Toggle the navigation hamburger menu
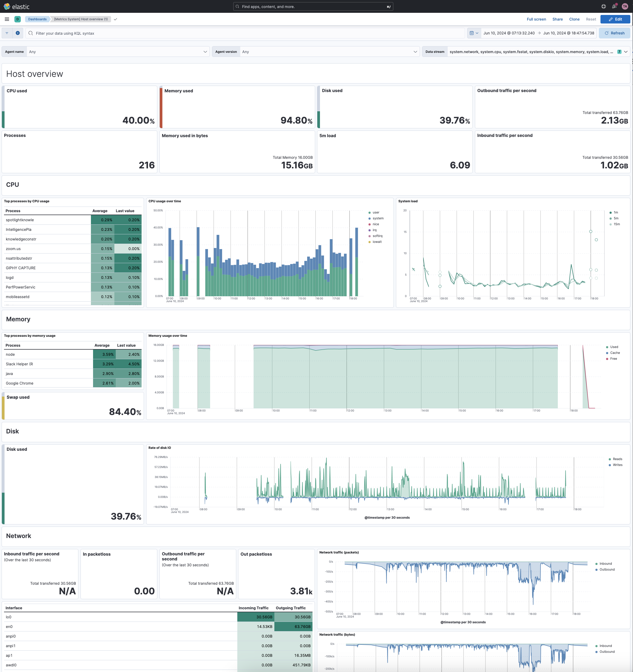Image resolution: width=633 pixels, height=672 pixels. tap(7, 18)
